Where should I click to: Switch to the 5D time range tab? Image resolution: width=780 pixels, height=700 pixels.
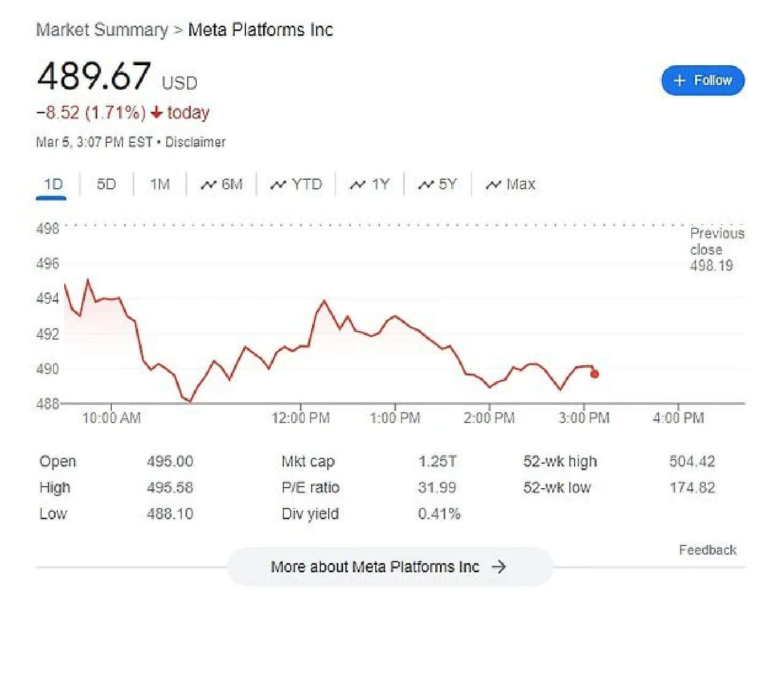[106, 184]
